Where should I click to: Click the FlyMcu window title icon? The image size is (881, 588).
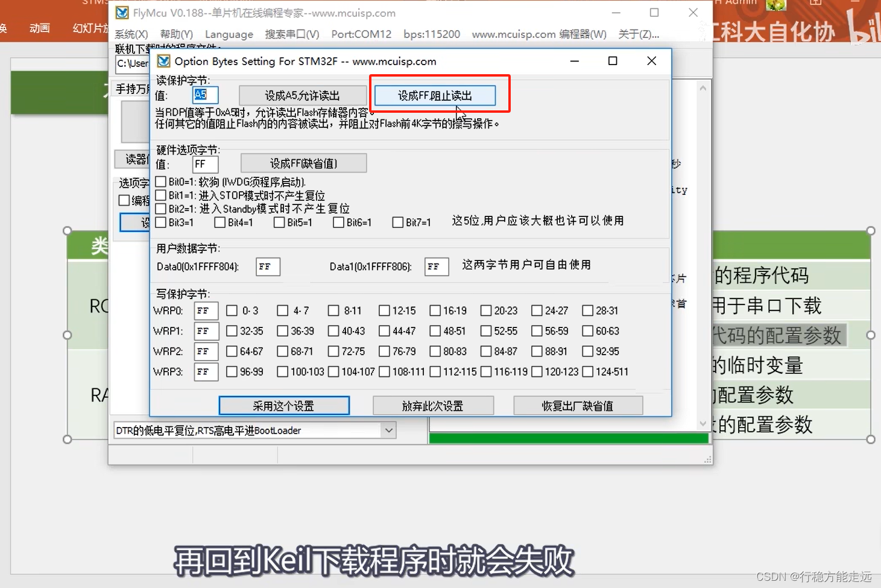pos(122,13)
